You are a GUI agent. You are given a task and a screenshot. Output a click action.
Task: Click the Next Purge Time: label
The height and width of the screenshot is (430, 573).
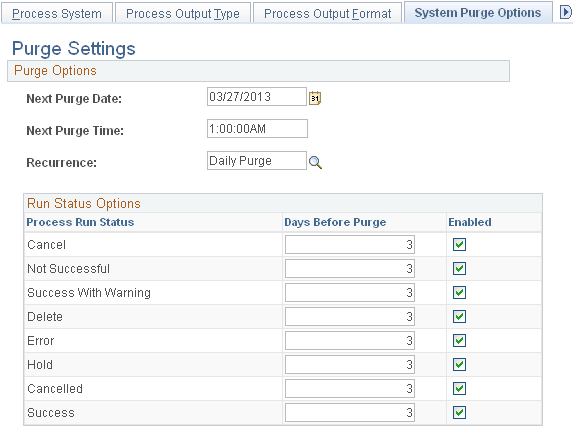75,130
